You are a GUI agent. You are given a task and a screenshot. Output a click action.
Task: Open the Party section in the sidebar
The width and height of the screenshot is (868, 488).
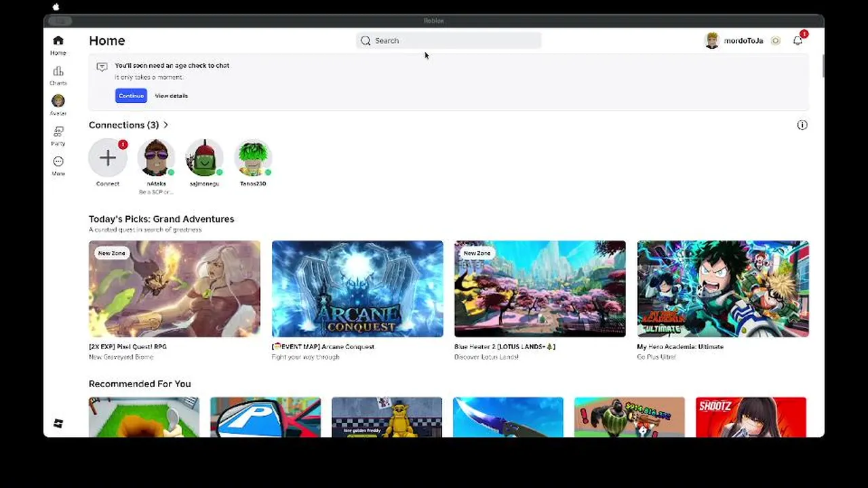[x=58, y=136]
